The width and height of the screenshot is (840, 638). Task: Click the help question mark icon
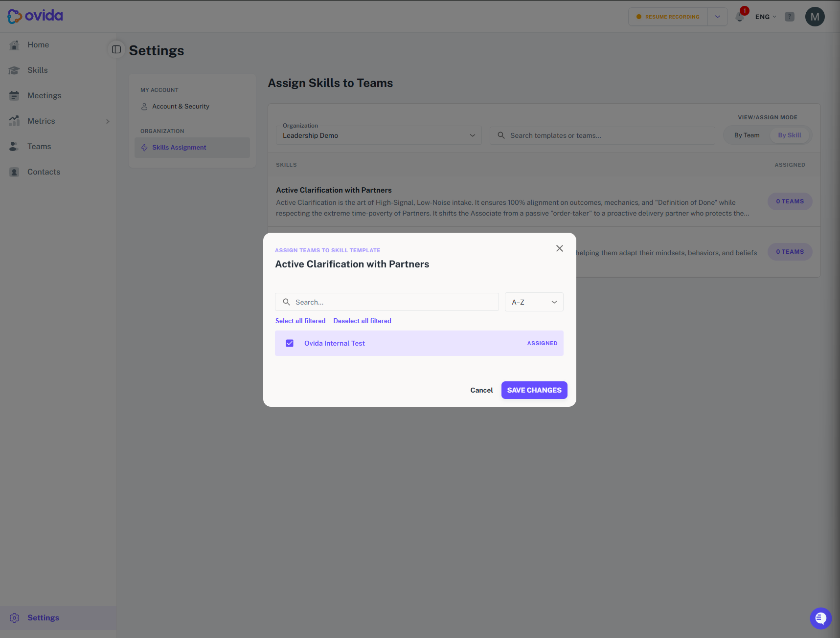(790, 17)
